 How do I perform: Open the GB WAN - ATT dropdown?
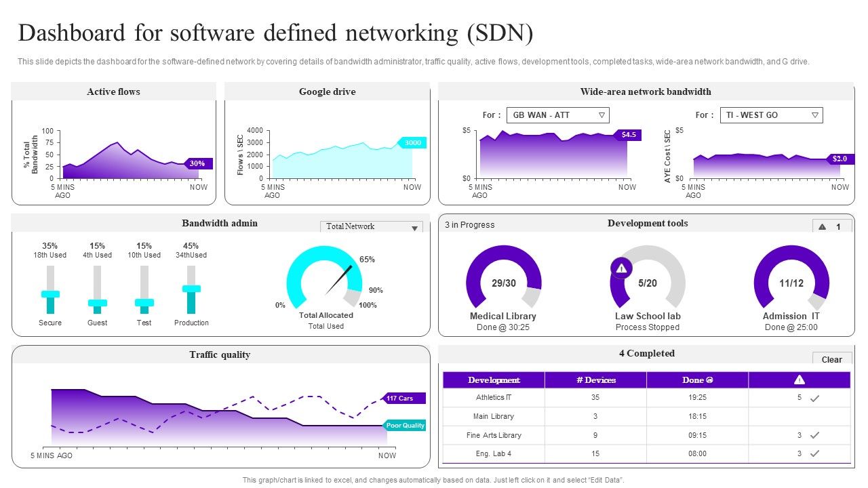click(558, 115)
